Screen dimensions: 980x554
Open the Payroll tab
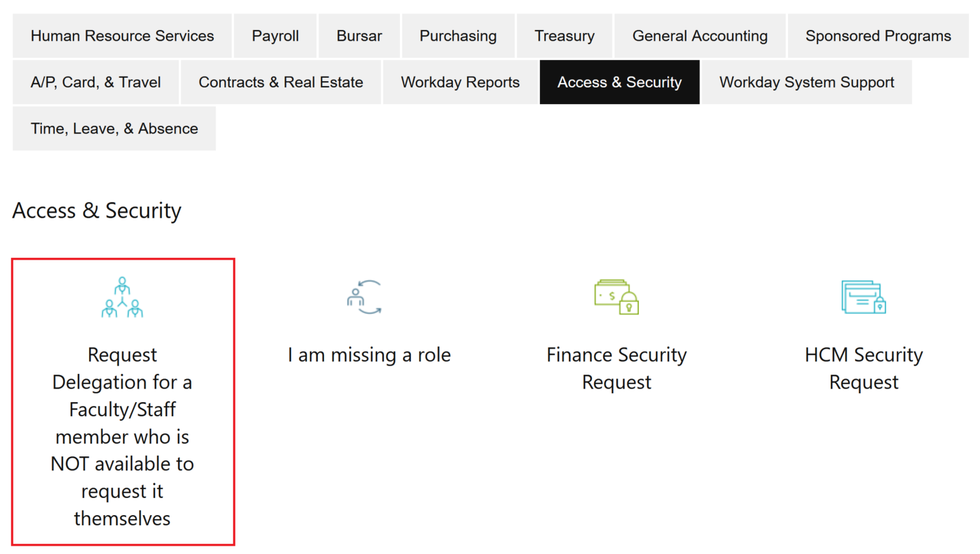tap(275, 36)
